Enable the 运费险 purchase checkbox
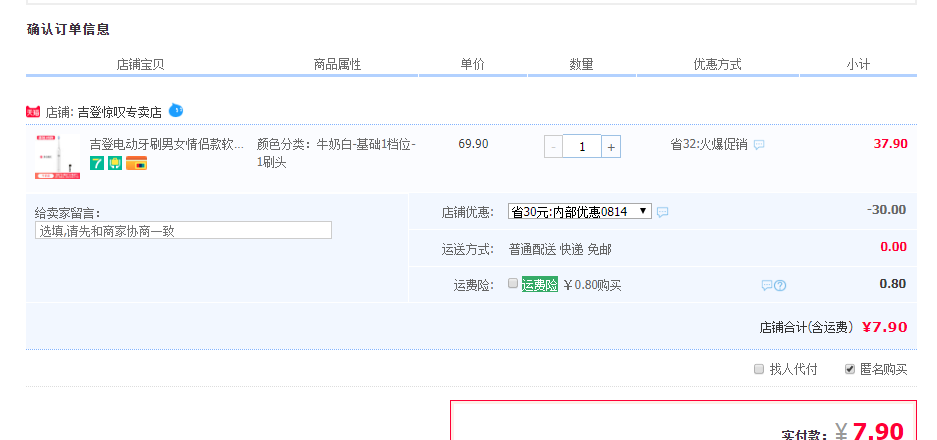 pyautogui.click(x=513, y=283)
